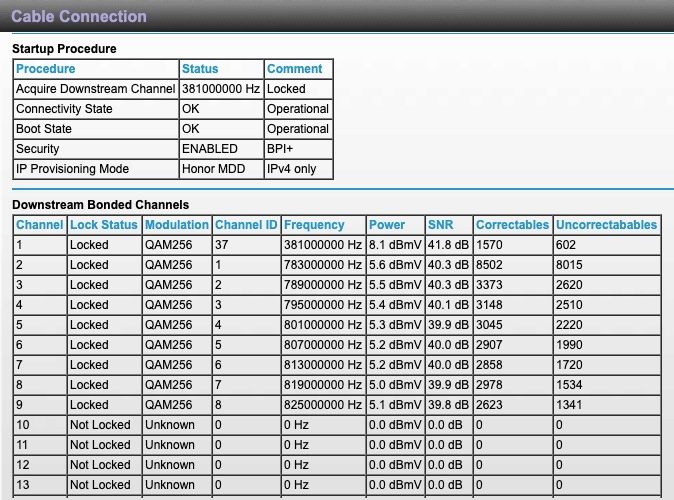Click the 8.1 dBmV power value

[391, 245]
